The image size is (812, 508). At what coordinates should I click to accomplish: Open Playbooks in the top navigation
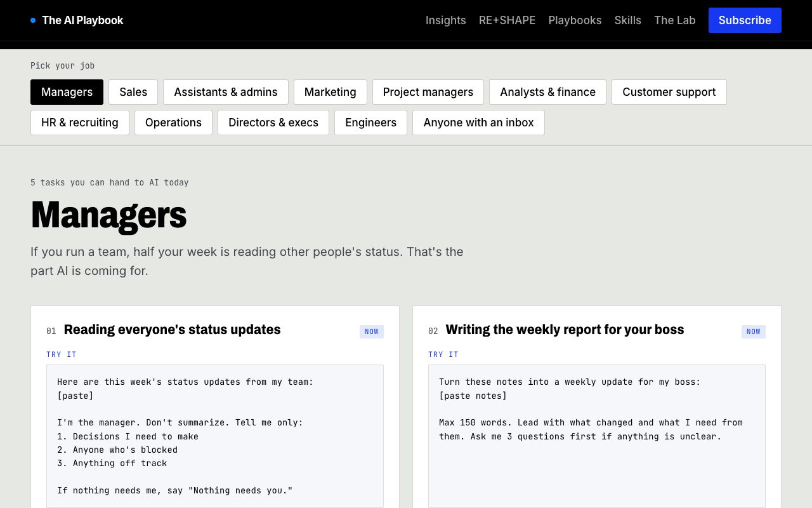tap(575, 20)
